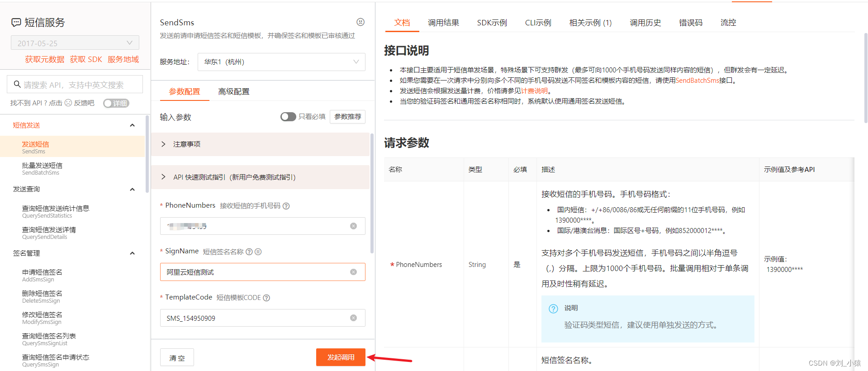Select the 高级配置 tab

click(233, 91)
